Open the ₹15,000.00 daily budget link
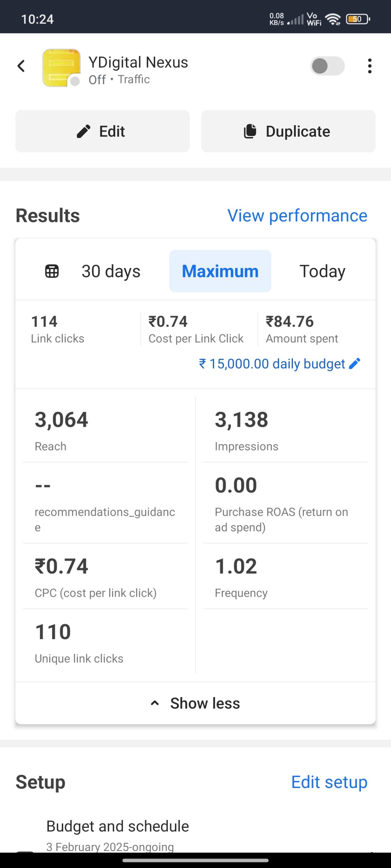391x868 pixels. (272, 364)
